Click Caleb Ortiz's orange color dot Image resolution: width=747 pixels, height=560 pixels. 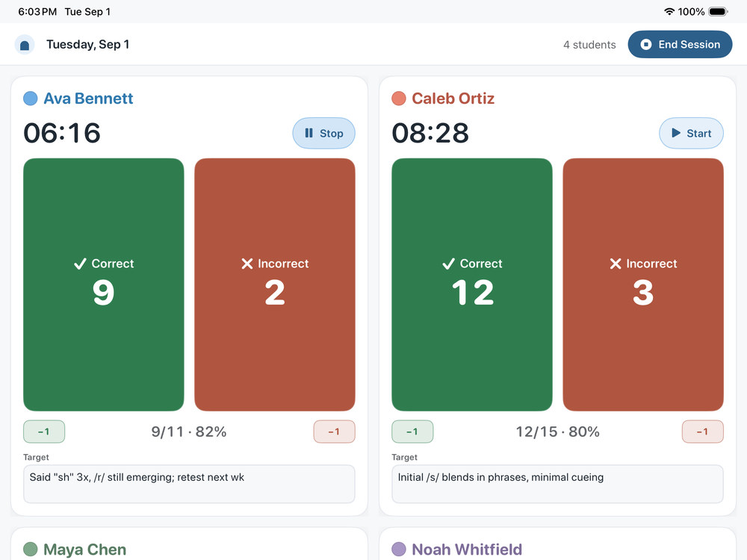click(x=399, y=99)
